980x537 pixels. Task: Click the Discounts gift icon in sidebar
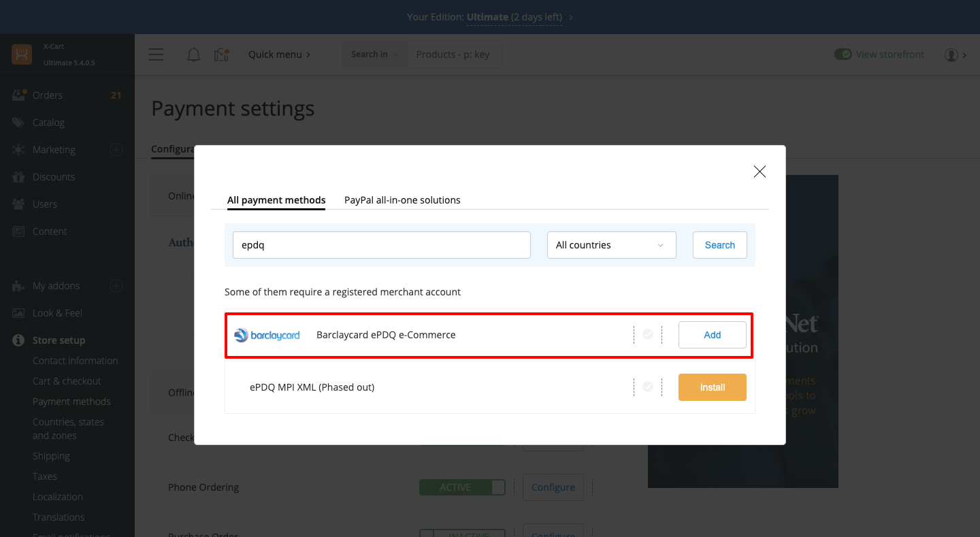point(19,177)
